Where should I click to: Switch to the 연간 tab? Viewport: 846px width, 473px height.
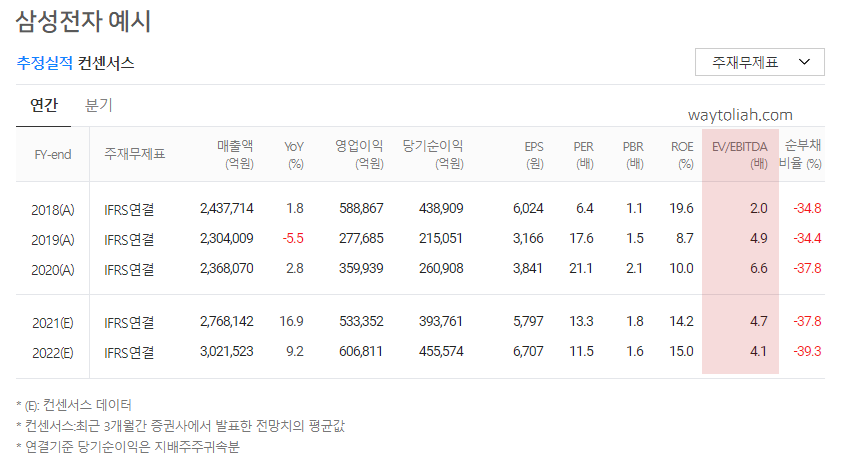click(44, 105)
